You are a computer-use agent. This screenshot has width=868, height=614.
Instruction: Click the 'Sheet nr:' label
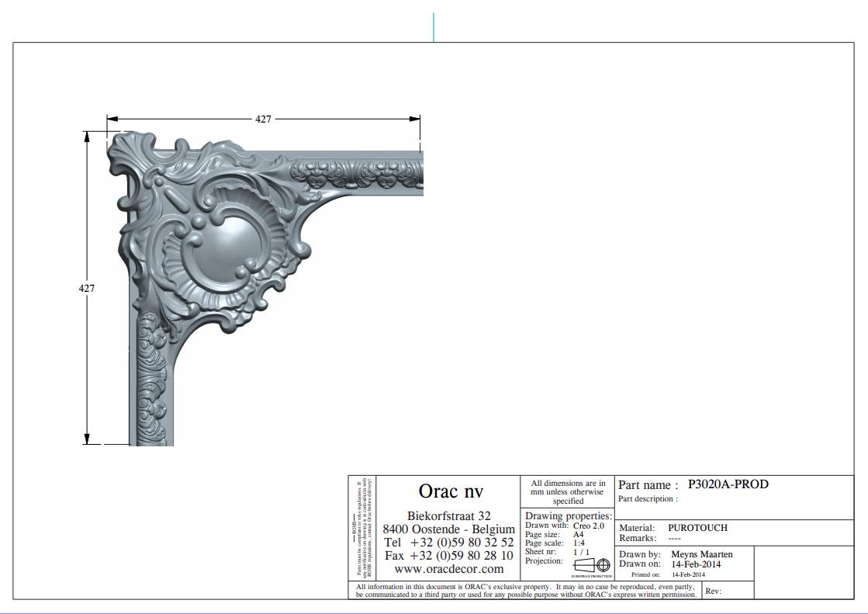click(541, 552)
